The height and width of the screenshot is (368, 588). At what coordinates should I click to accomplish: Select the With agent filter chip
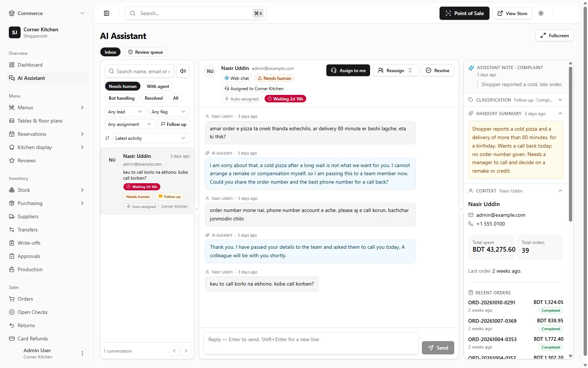point(158,86)
